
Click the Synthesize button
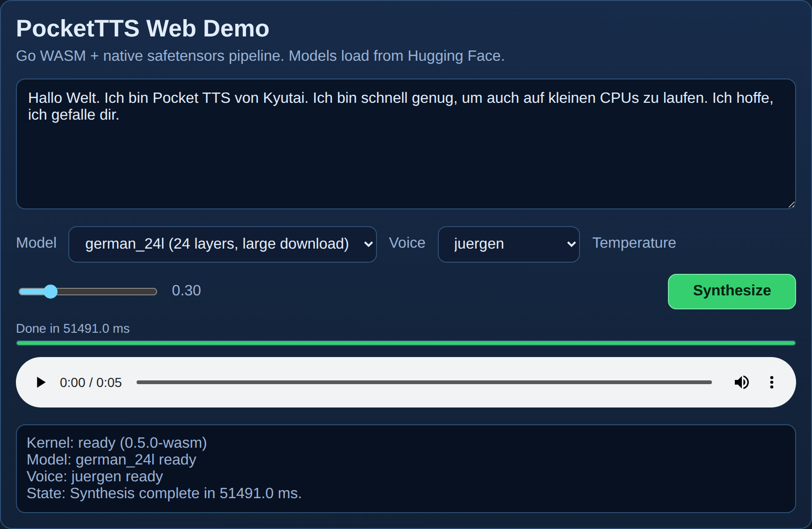(x=732, y=291)
